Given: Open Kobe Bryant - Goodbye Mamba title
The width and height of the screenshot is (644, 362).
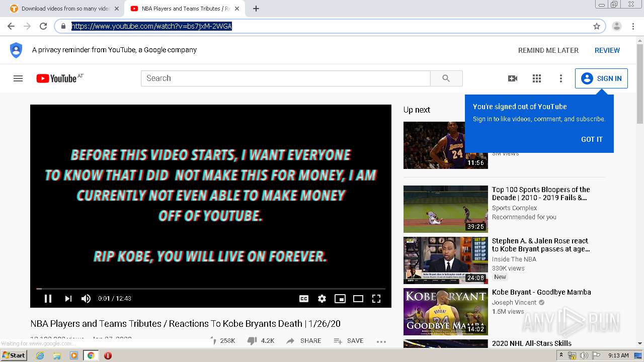Looking at the screenshot, I should tap(541, 292).
